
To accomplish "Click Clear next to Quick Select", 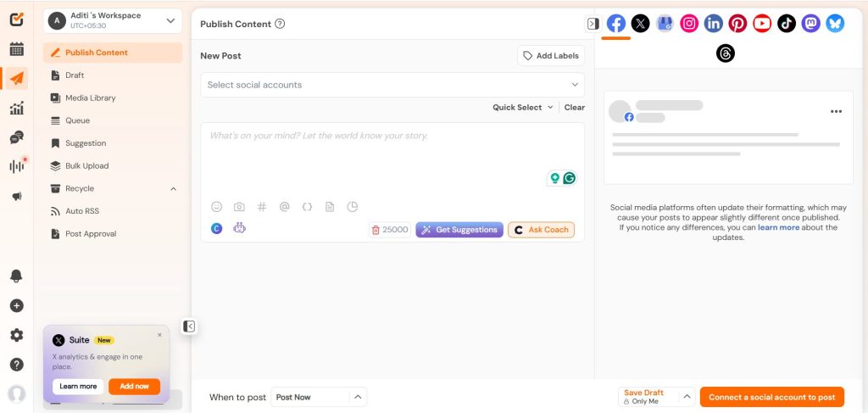I will tap(575, 108).
